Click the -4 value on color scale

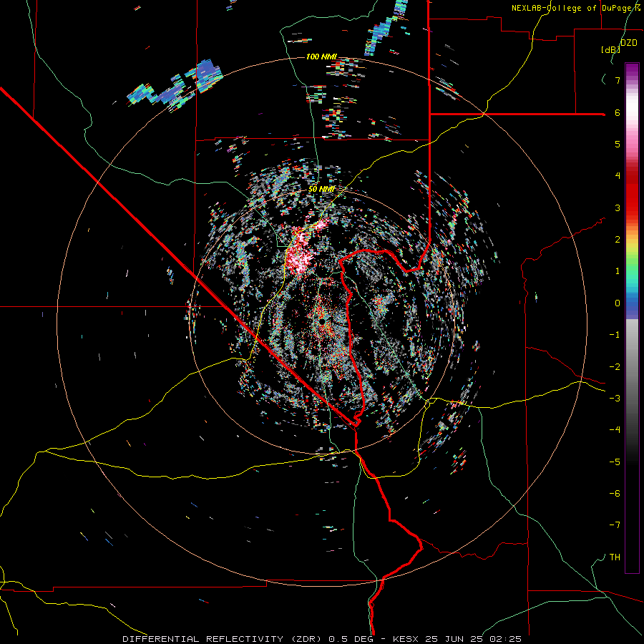click(x=615, y=430)
